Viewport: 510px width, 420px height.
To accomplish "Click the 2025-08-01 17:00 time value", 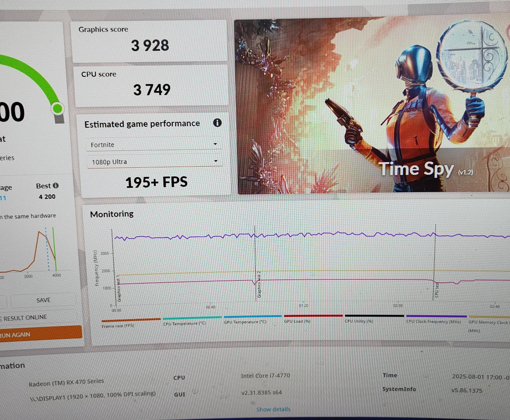I will (481, 377).
